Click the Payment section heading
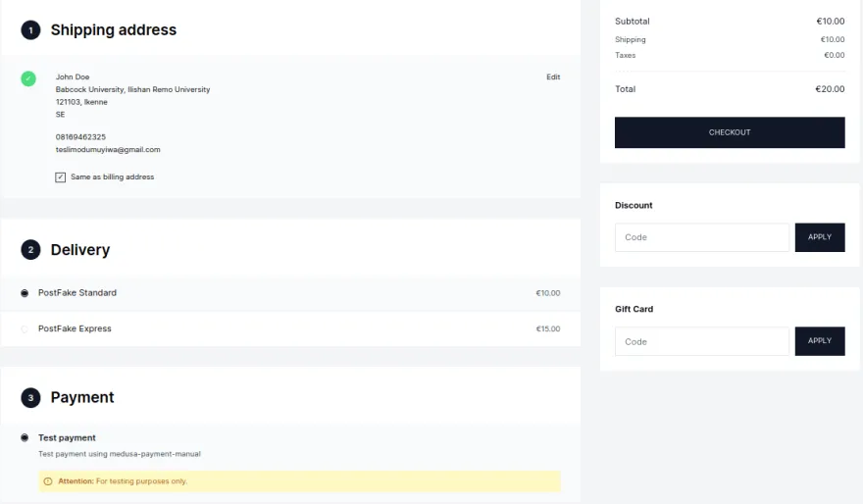The height and width of the screenshot is (504, 863). click(82, 397)
